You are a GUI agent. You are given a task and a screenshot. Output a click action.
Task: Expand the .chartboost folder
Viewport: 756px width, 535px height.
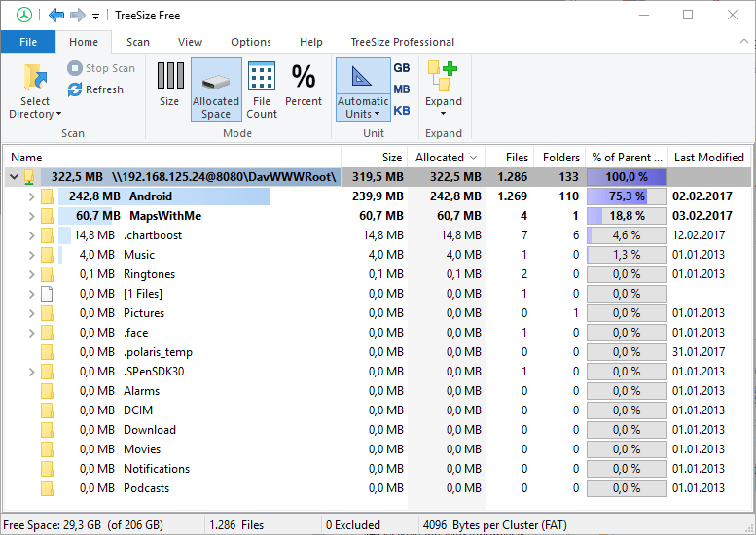(31, 235)
